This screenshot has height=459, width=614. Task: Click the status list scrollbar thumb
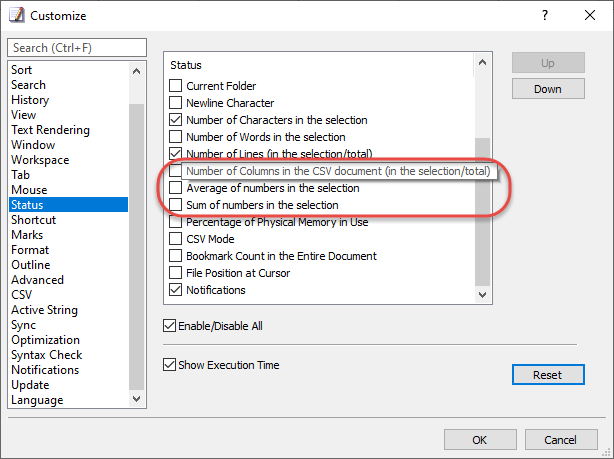(482, 211)
